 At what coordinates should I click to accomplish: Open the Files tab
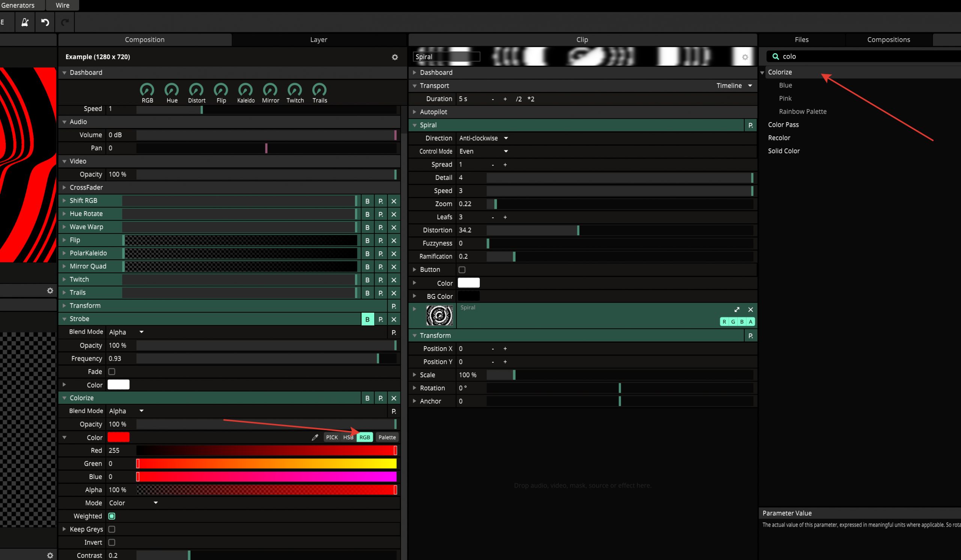(x=801, y=40)
